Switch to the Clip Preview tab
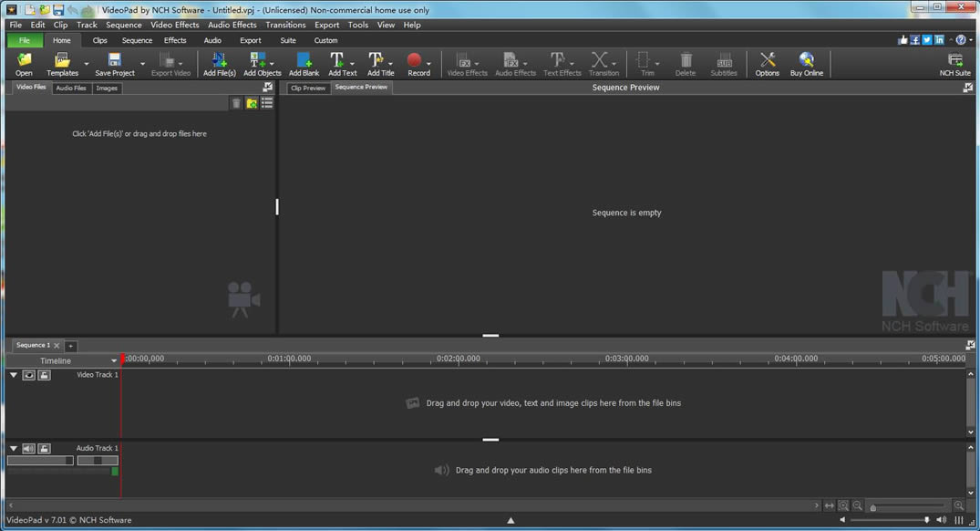The height and width of the screenshot is (531, 980). (x=308, y=88)
